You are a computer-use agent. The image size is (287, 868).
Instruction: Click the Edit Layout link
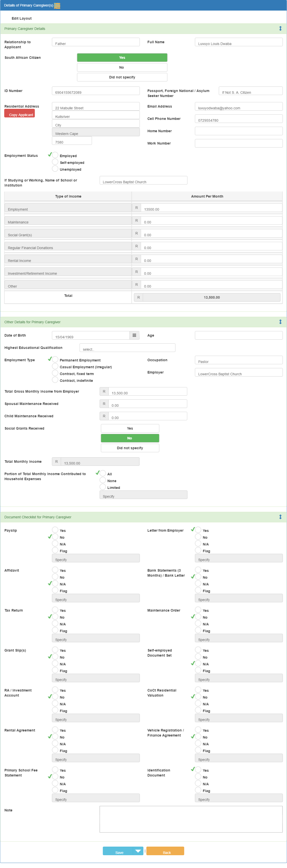click(22, 19)
